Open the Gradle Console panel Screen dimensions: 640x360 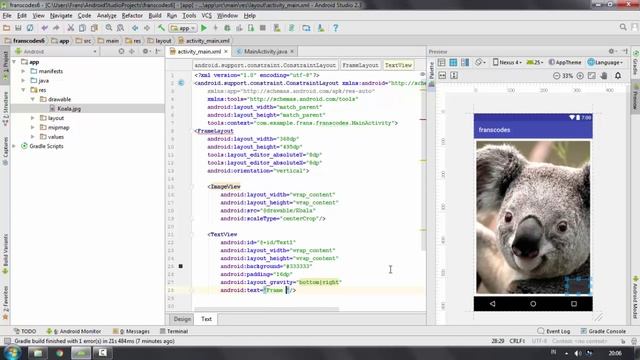[x=604, y=331]
